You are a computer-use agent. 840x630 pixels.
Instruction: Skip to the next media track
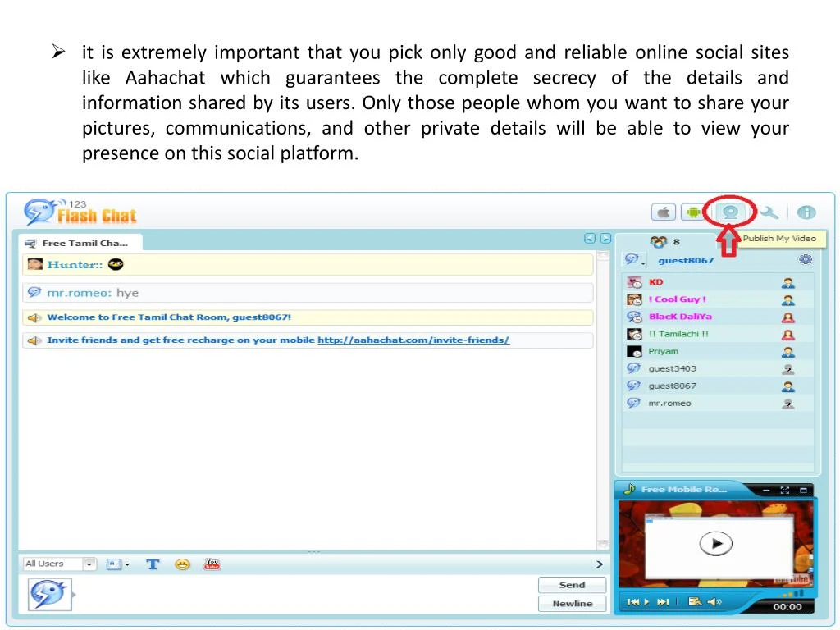click(x=663, y=601)
